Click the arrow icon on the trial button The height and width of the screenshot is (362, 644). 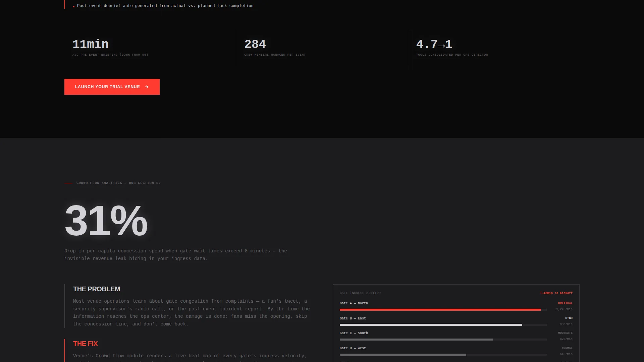coord(147,87)
